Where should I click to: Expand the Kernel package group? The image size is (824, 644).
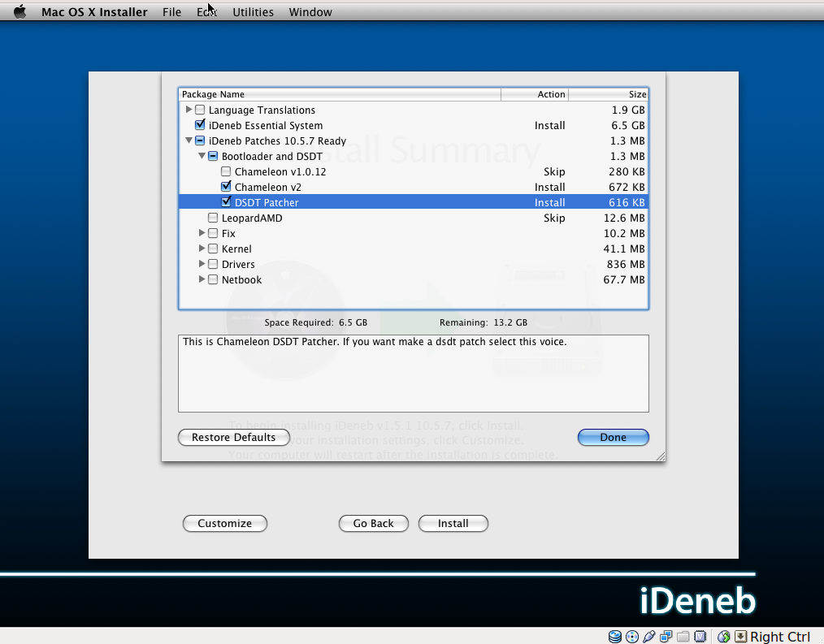click(x=202, y=248)
